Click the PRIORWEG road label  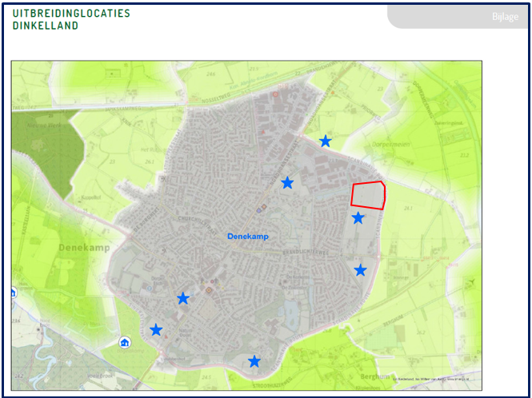370,112
